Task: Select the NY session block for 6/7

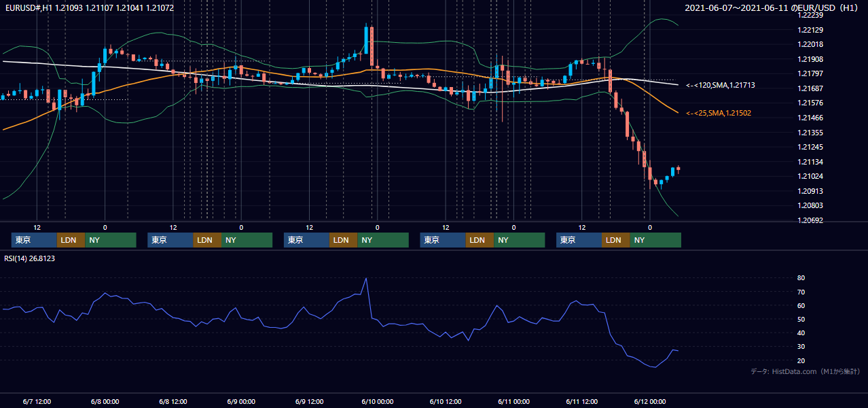Action: coord(111,240)
